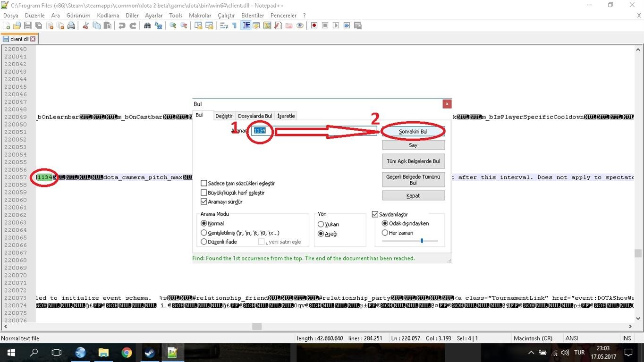Viewport: 644px width, 362px height.
Task: Toggle the Indent Guide toolbar icon
Action: (246, 25)
